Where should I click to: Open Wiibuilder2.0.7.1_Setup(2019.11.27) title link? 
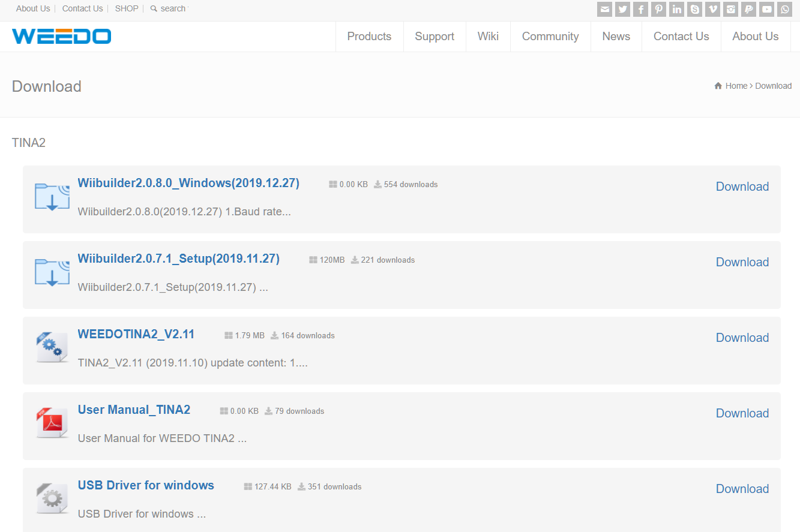pos(179,259)
